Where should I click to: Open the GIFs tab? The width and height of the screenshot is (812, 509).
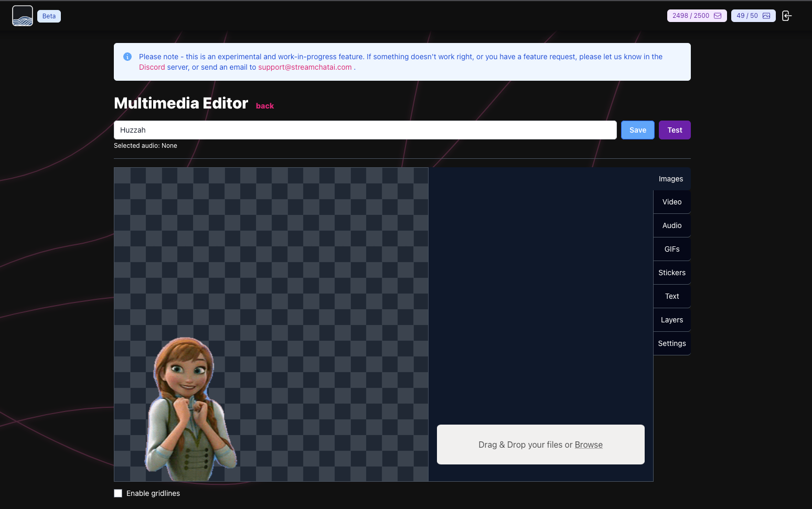pos(671,249)
